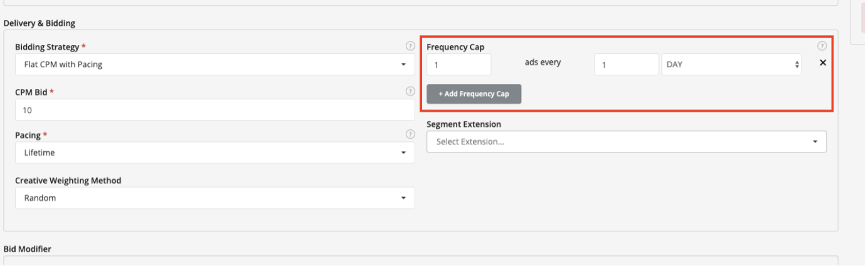Image resolution: width=868 pixels, height=268 pixels.
Task: Remove the frequency cap row with X
Action: click(x=823, y=63)
